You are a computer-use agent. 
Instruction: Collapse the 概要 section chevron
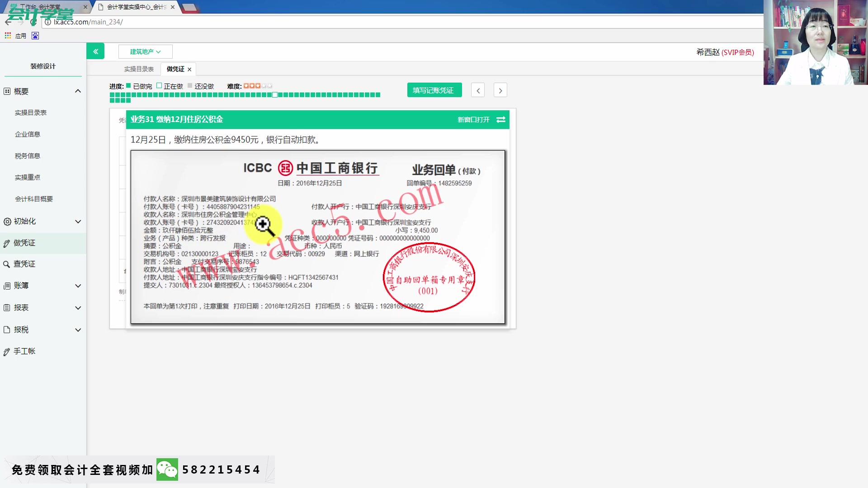point(78,91)
